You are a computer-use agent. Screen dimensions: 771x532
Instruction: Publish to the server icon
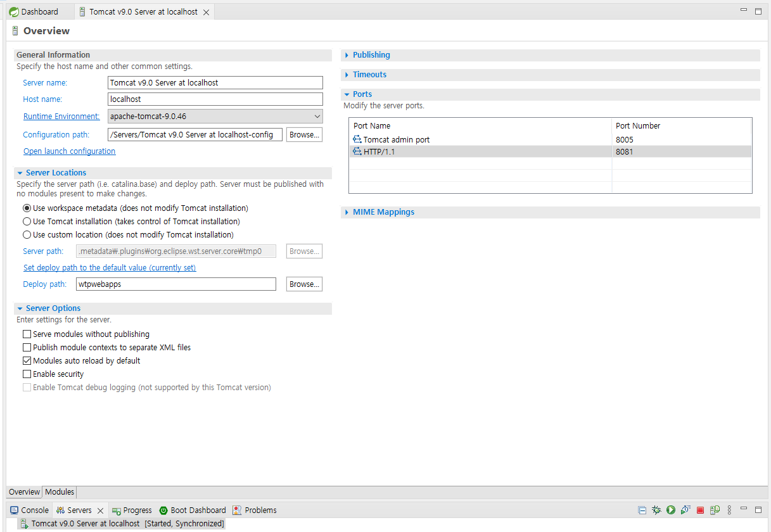pos(715,510)
